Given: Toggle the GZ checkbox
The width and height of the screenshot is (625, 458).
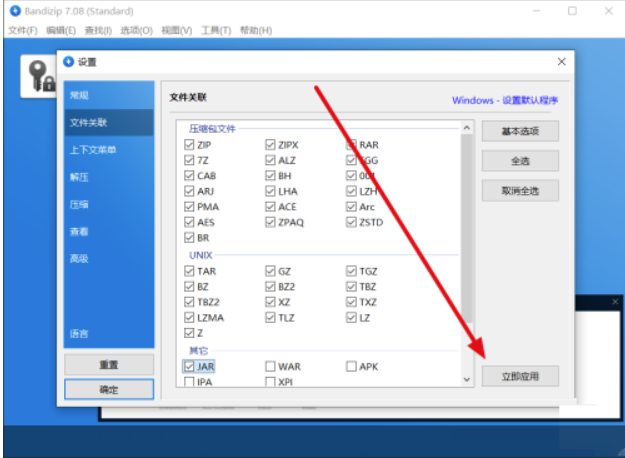Looking at the screenshot, I should pos(270,271).
